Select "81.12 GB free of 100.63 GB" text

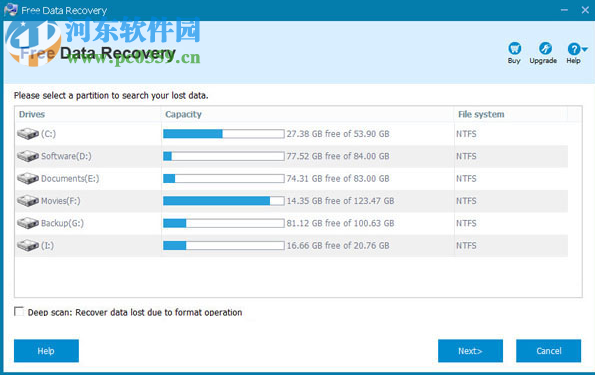340,223
